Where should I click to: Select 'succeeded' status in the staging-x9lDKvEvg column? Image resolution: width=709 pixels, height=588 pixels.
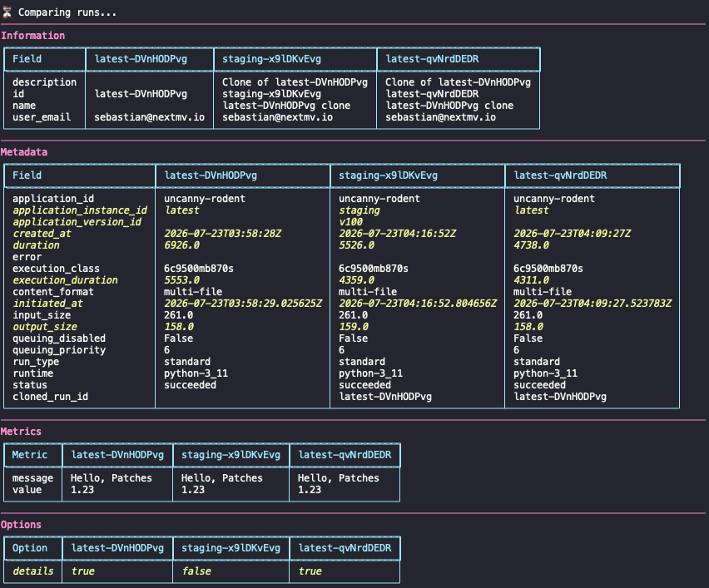[x=364, y=385]
